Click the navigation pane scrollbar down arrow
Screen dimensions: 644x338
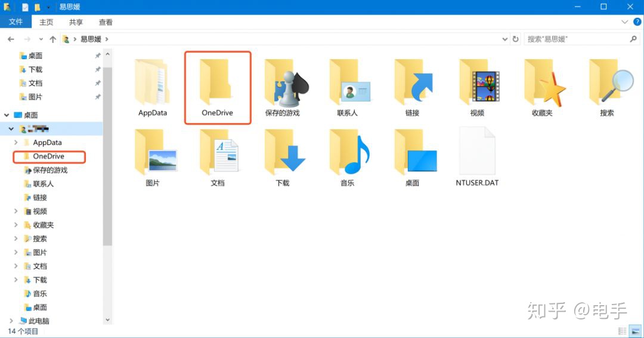pyautogui.click(x=107, y=319)
